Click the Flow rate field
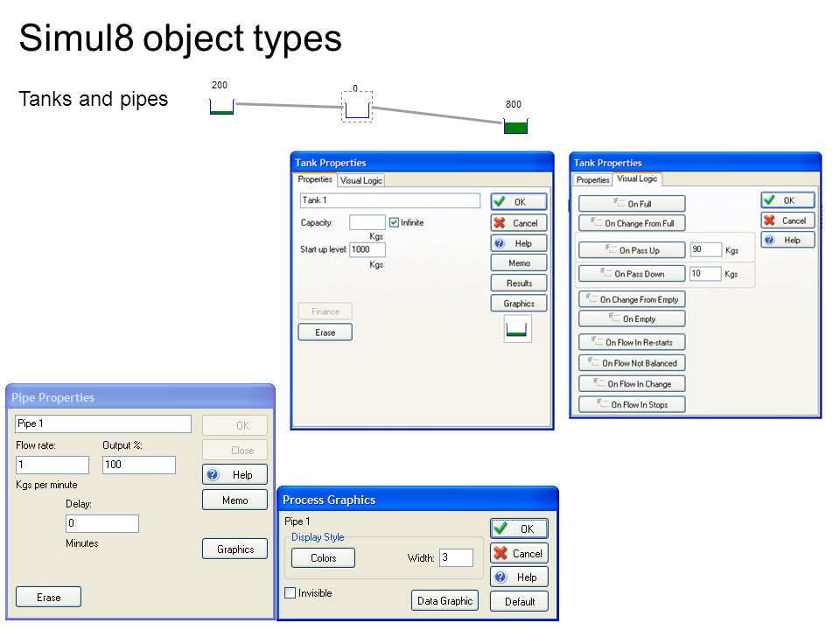This screenshot has width=840, height=630. pos(52,465)
